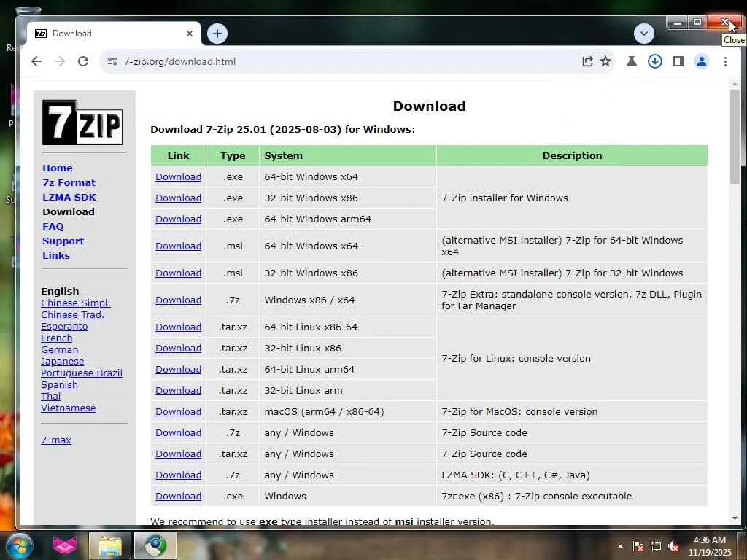Screen dimensions: 747x560
Task: Expand the tab search dropdown
Action: tap(644, 34)
